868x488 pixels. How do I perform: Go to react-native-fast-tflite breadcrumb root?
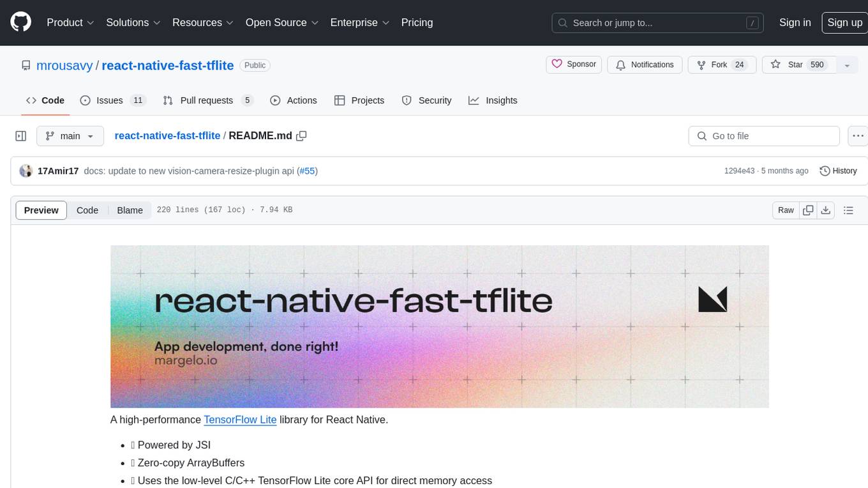(x=167, y=136)
